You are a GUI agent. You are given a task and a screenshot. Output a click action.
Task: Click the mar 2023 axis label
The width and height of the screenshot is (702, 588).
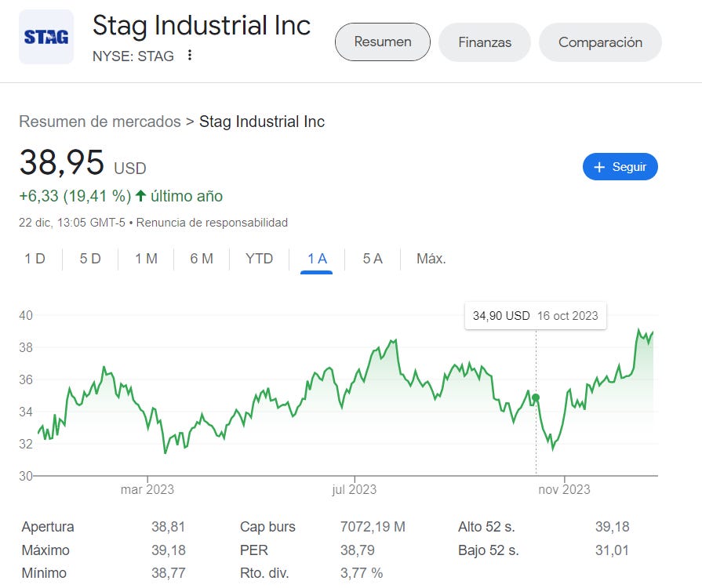tap(147, 489)
